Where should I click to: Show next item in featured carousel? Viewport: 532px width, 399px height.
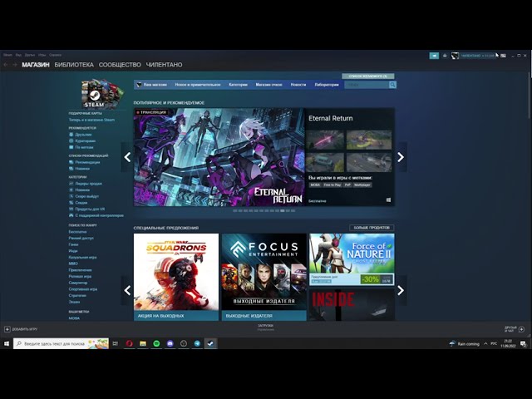coord(401,157)
